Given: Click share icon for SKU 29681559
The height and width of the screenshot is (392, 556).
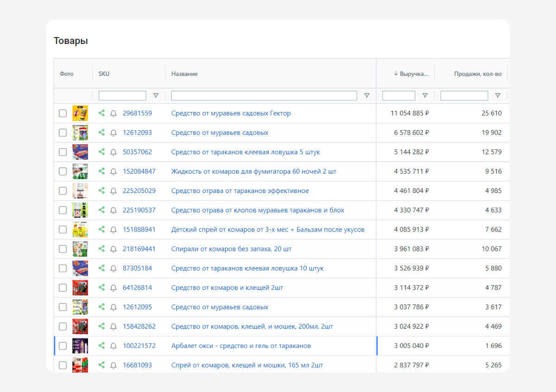Looking at the screenshot, I should 101,113.
